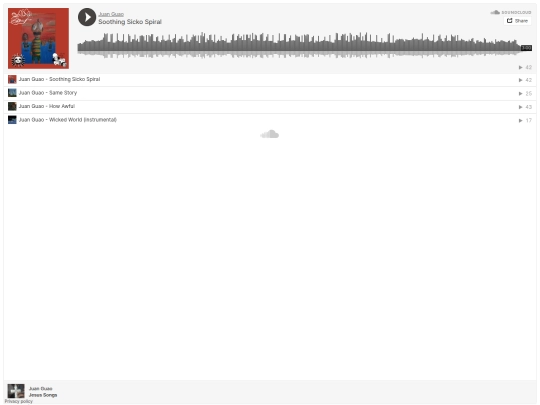Screen dimensions: 540x405
Task: Select Juan Guao - Same Story track
Action: (270, 93)
